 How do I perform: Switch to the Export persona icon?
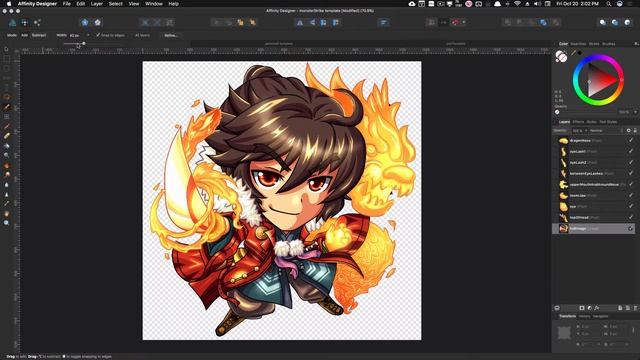coord(37,22)
